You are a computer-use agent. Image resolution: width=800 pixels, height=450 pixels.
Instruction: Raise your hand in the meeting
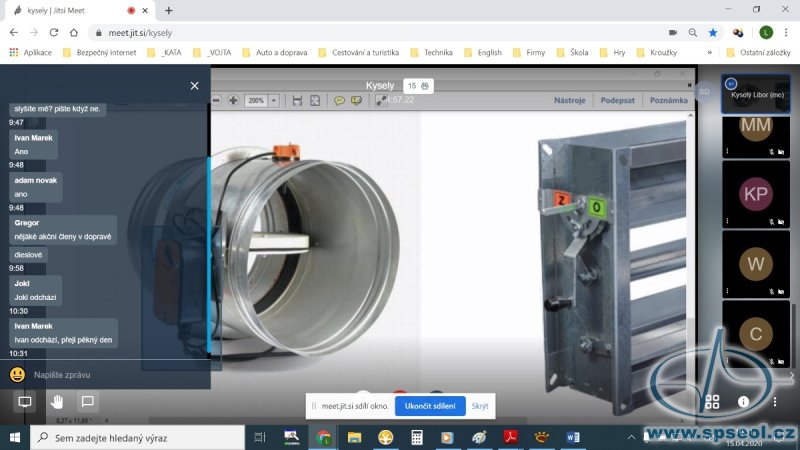pyautogui.click(x=57, y=402)
